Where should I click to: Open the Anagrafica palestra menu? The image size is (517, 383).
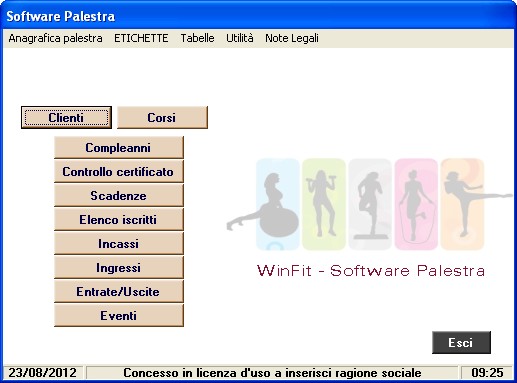[55, 38]
